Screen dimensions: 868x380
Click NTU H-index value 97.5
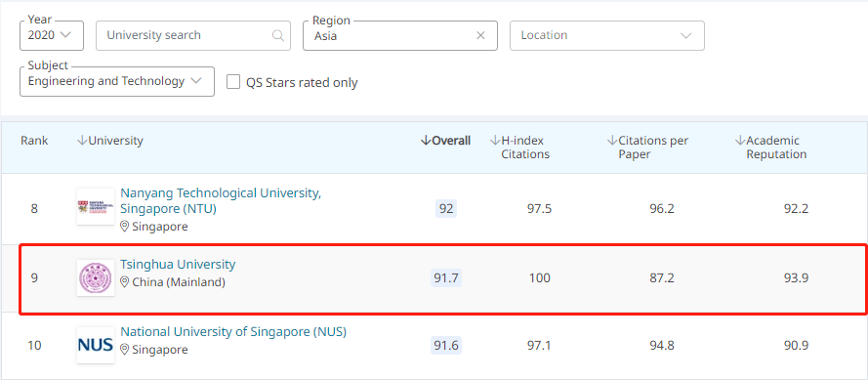click(x=539, y=209)
